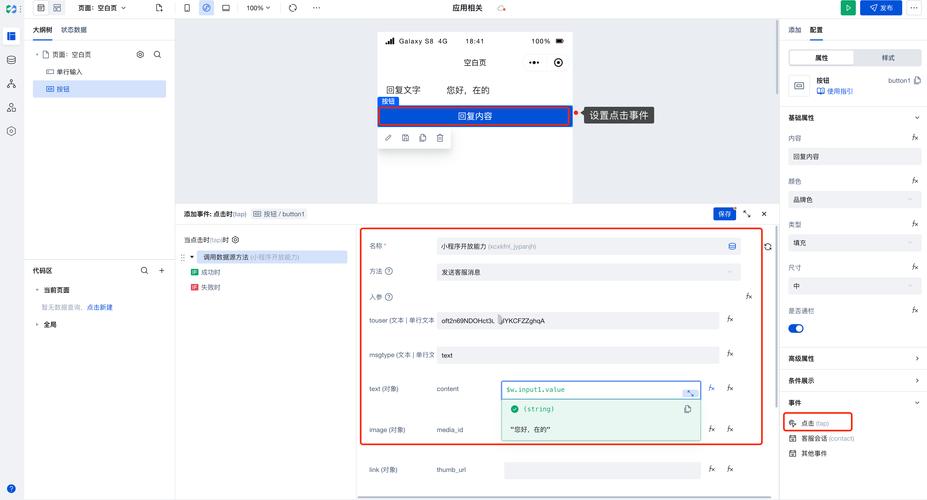Viewport: 927px width, 500px height.
Task: Open the hexagon settings sidebar icon
Action: pyautogui.click(x=11, y=131)
